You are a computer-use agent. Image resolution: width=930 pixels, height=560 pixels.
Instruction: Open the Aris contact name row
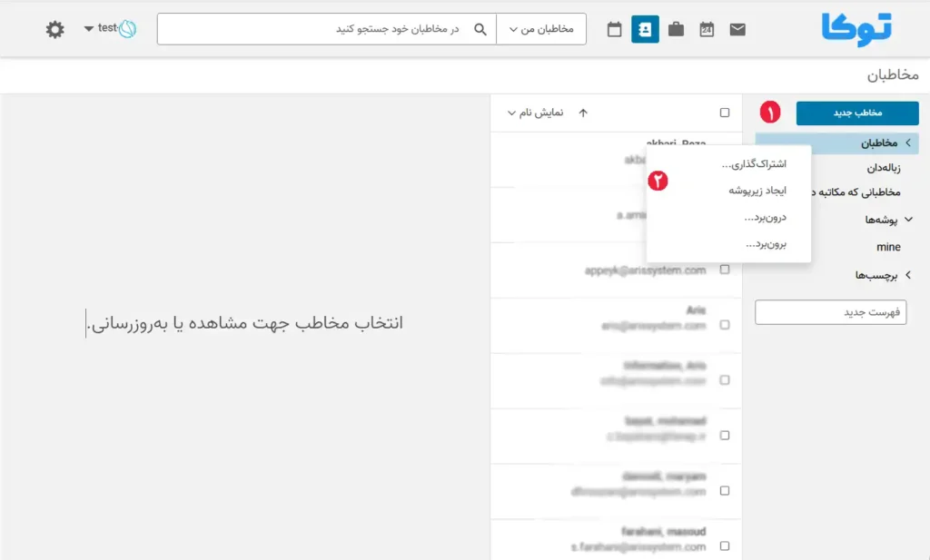pos(617,325)
